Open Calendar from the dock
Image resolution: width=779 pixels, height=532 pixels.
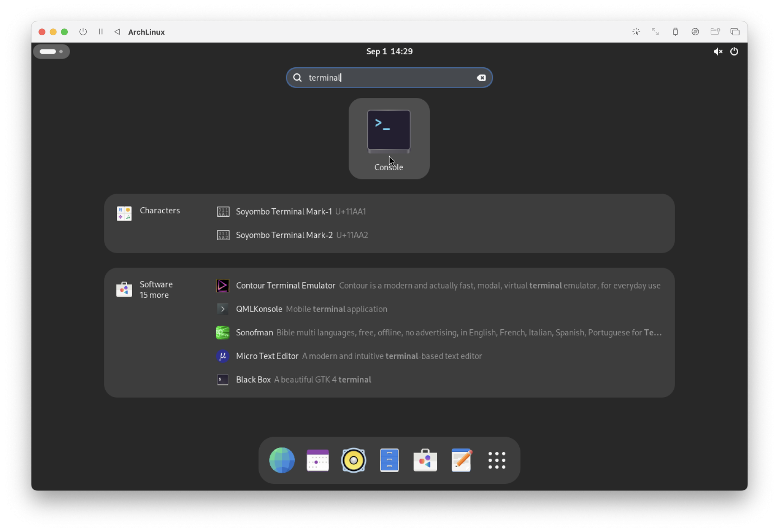click(x=318, y=460)
